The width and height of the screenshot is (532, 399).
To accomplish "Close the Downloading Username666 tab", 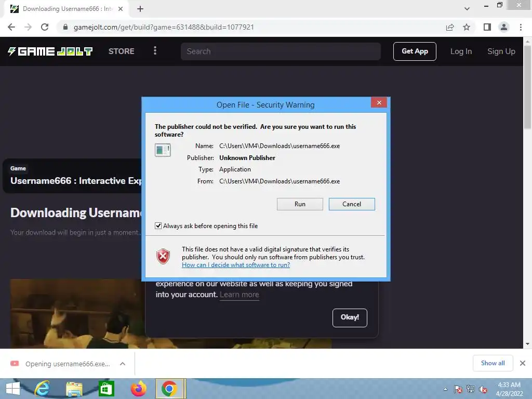I will 121,9.
